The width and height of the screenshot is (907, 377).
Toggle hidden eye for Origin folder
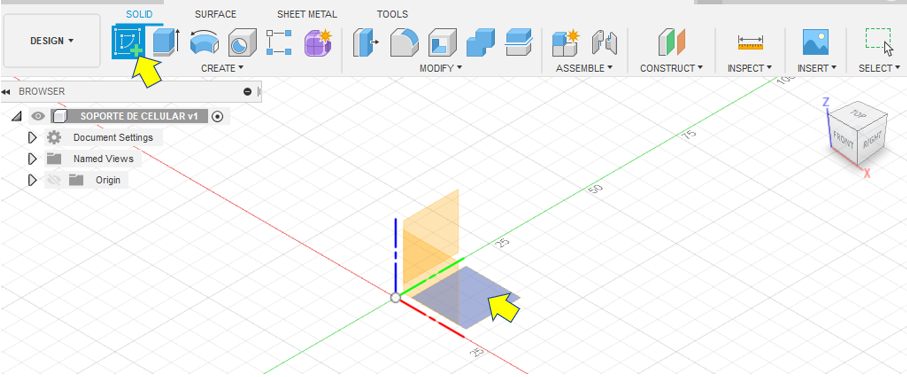point(54,180)
